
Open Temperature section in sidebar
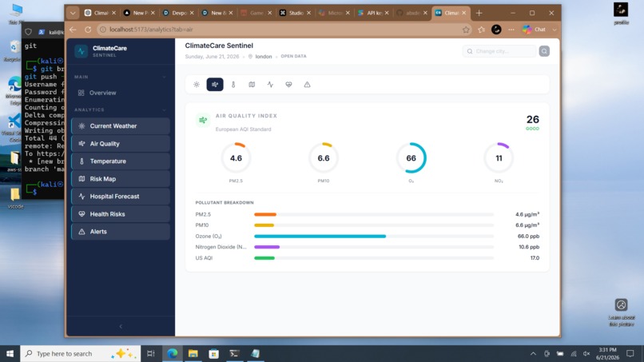(121, 161)
